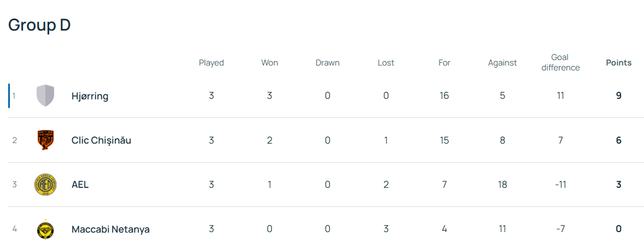Image resolution: width=644 pixels, height=249 pixels.
Task: Click the Maccabi Netanya club logo
Action: [x=45, y=229]
